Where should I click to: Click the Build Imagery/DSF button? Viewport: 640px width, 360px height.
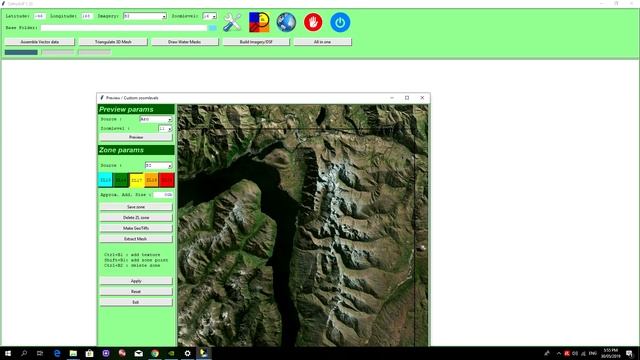tap(256, 42)
